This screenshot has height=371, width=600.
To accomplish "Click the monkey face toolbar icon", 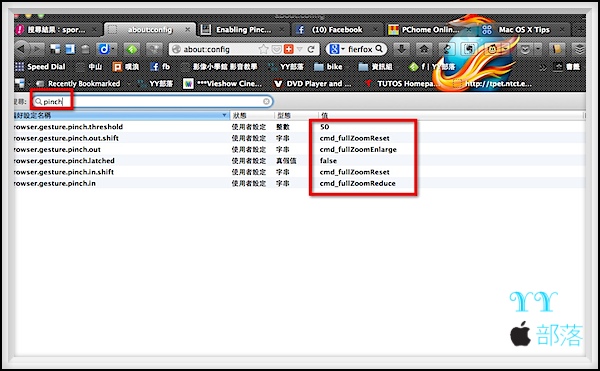I will point(492,49).
